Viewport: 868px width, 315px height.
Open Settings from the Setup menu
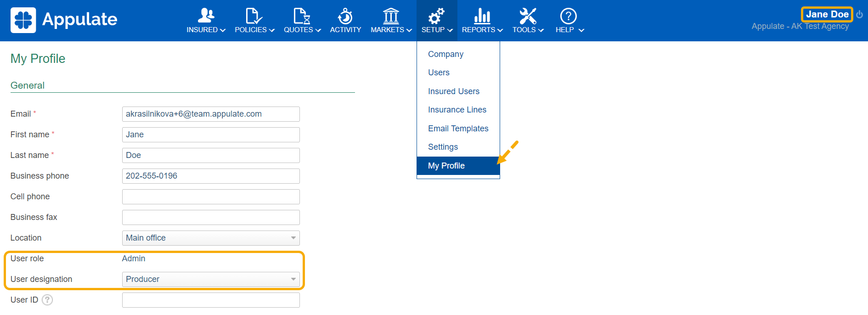tap(443, 147)
